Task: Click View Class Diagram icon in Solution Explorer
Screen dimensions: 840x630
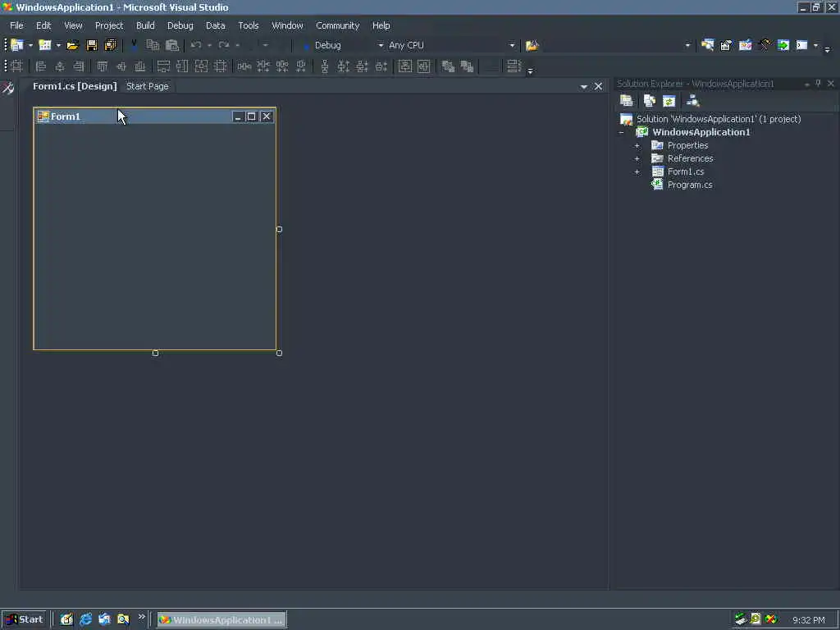Action: pos(692,101)
